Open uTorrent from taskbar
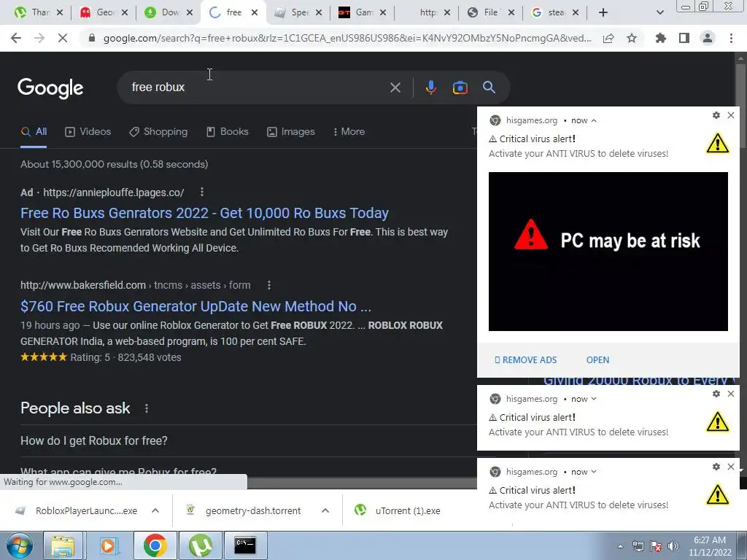747x560 pixels. click(200, 545)
